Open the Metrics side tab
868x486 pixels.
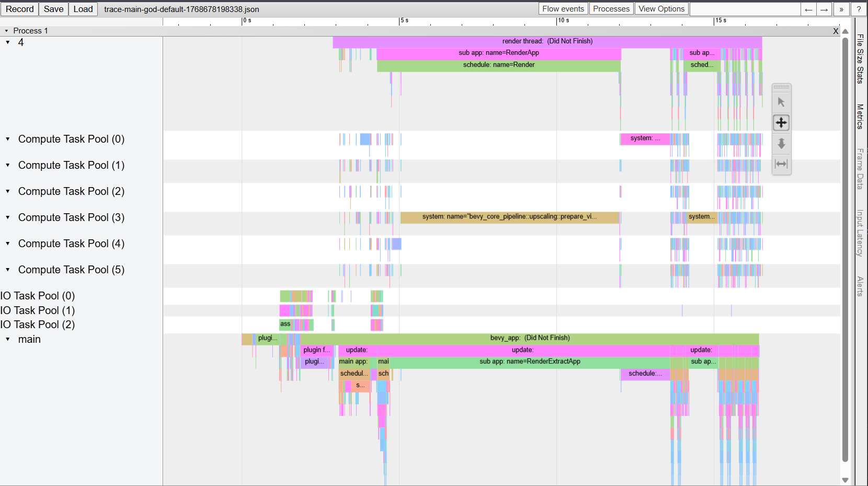click(x=860, y=117)
